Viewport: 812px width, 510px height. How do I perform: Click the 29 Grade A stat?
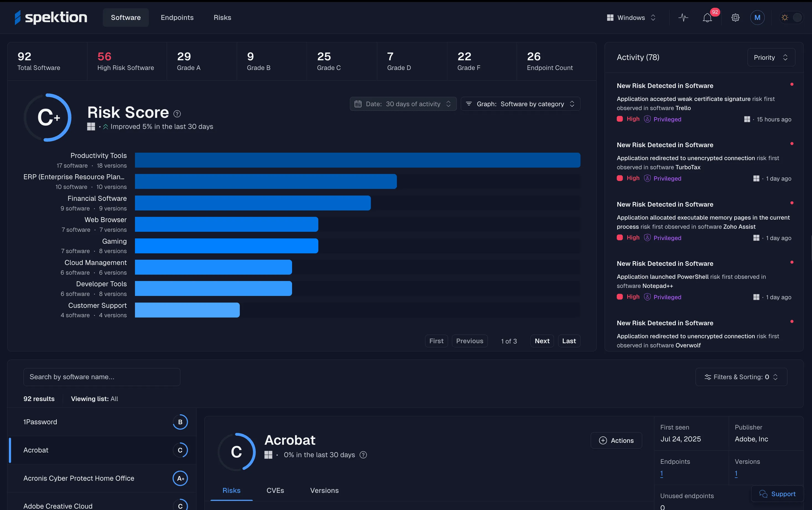pyautogui.click(x=202, y=61)
